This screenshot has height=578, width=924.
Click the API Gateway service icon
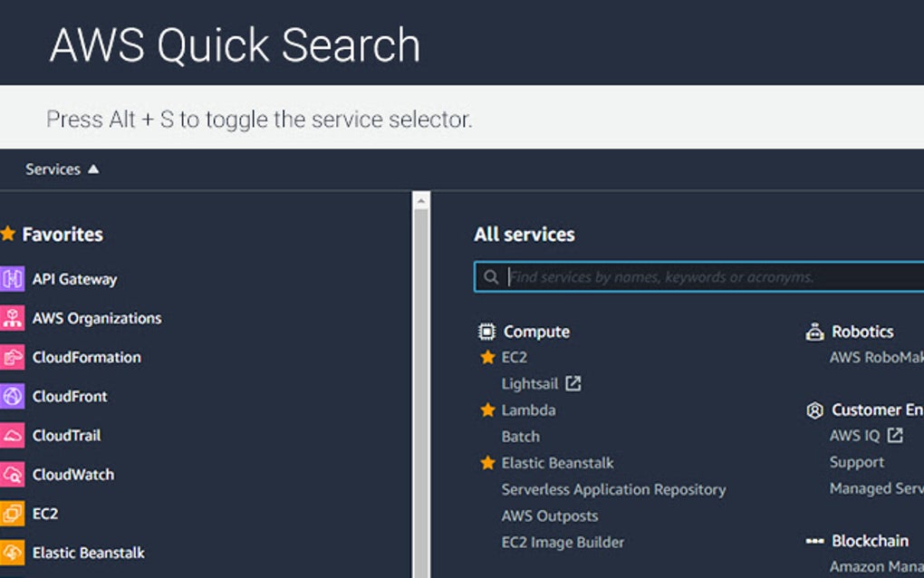(x=12, y=279)
